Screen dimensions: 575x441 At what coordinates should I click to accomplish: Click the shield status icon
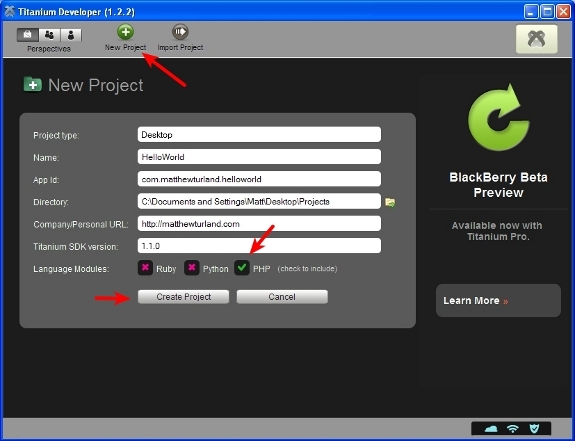point(534,428)
